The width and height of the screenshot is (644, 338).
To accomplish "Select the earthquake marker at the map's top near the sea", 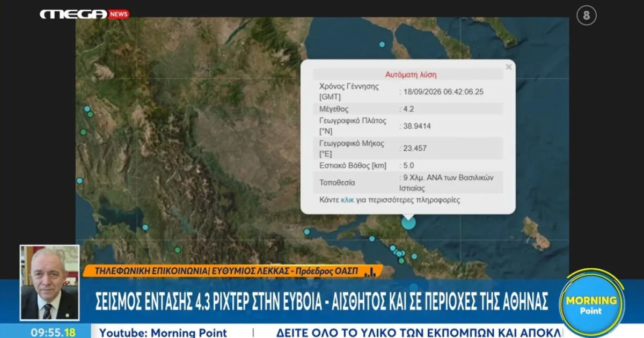I will 382,45.
